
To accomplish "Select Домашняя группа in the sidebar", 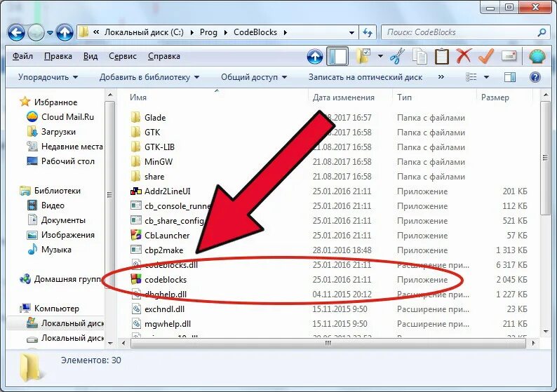I will tap(62, 279).
